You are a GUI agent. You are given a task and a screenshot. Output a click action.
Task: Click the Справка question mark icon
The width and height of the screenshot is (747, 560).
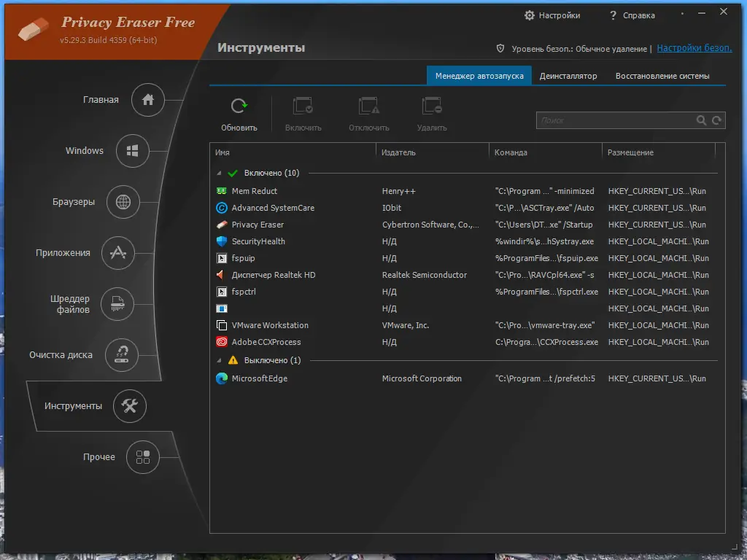click(x=613, y=15)
